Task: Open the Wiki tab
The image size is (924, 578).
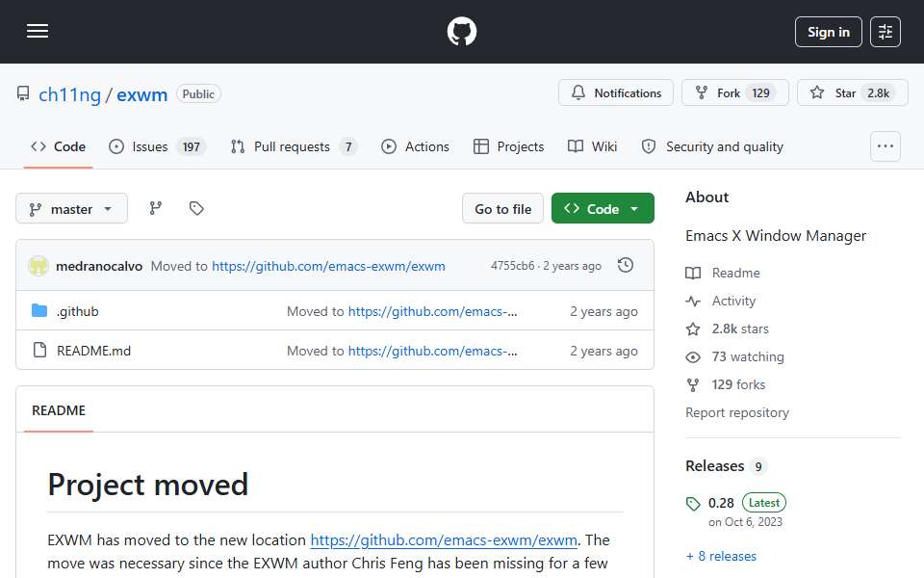Action: [x=592, y=146]
